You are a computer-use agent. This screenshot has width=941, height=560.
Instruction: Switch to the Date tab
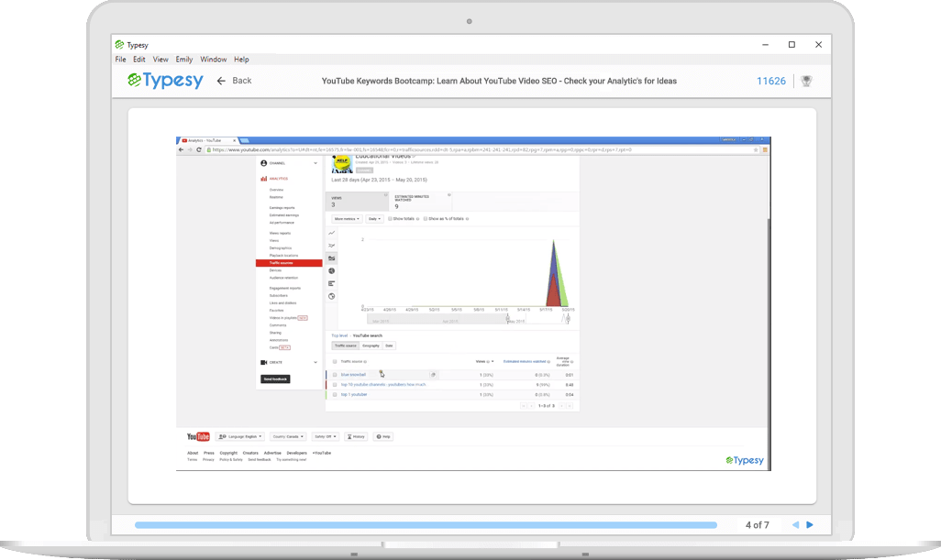[x=389, y=346]
